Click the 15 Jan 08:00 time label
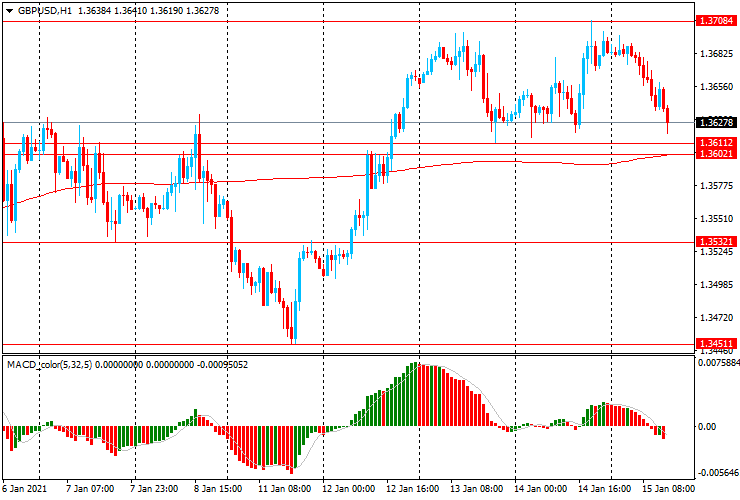The width and height of the screenshot is (740, 500). coord(670,490)
